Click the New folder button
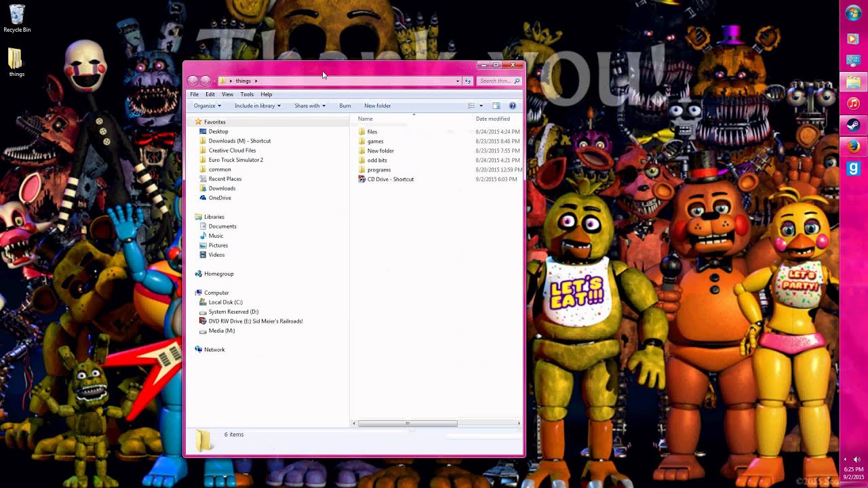This screenshot has width=868, height=488. coord(377,106)
